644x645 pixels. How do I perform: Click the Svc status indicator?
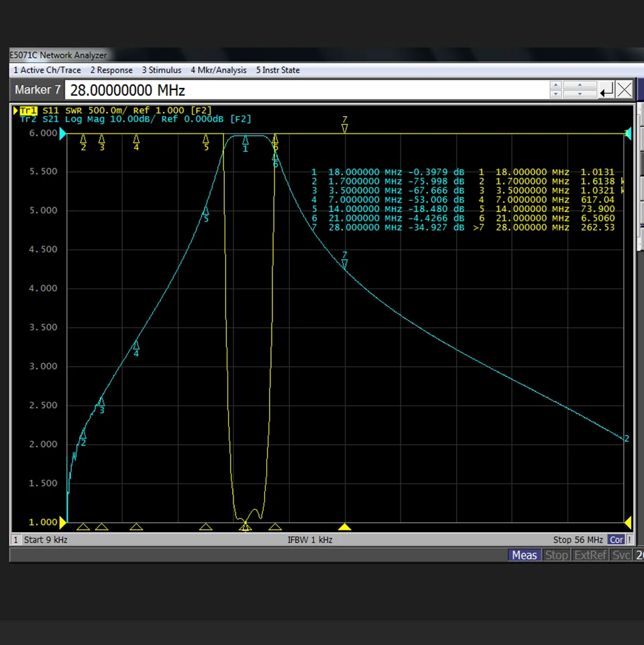pyautogui.click(x=621, y=555)
